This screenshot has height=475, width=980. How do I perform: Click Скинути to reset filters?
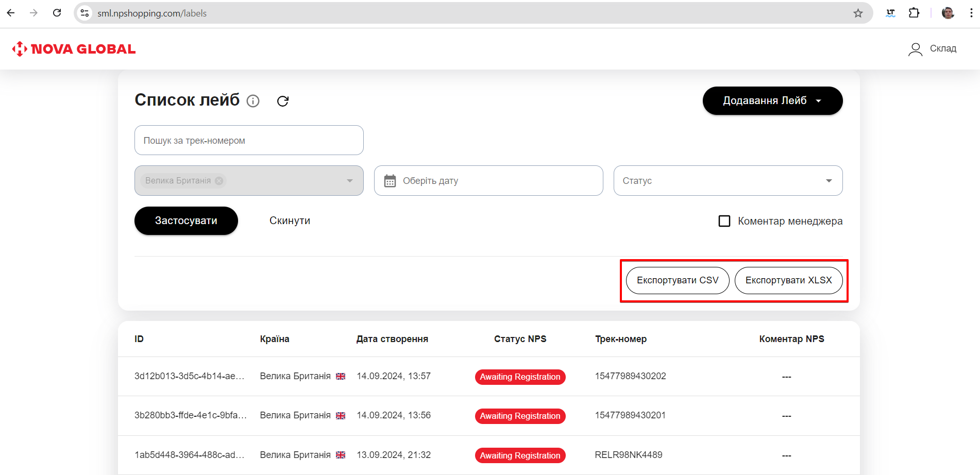(290, 220)
